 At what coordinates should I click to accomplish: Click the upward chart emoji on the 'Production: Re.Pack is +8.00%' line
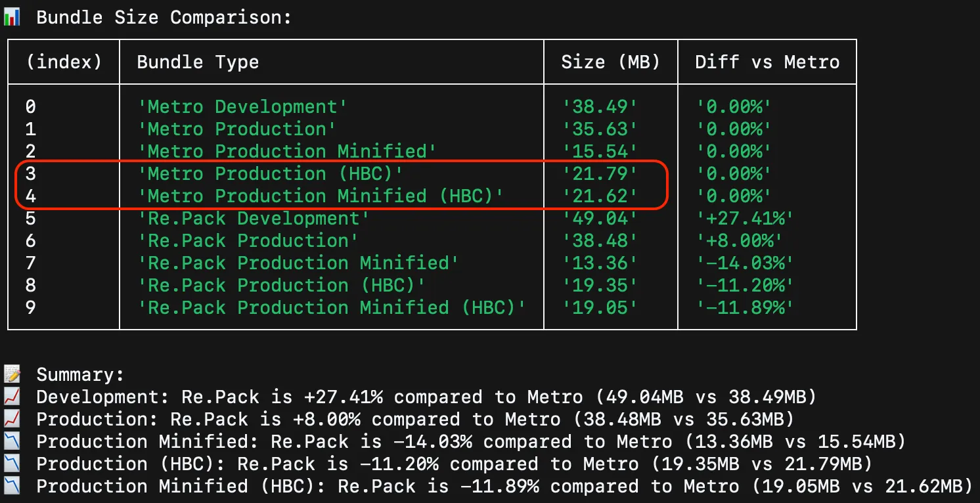(x=12, y=419)
